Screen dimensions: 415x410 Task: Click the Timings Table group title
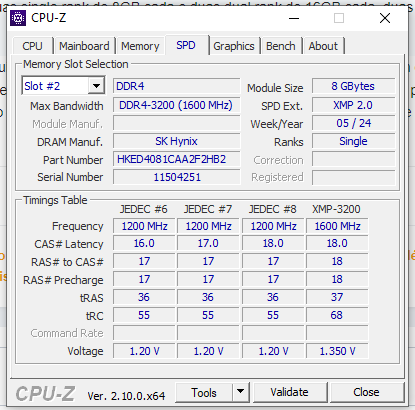point(55,200)
